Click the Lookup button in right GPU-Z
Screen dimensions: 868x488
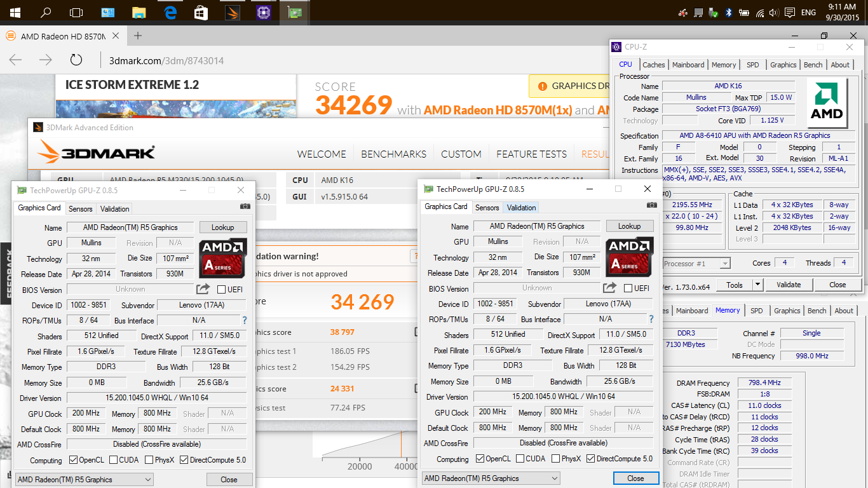pos(629,226)
